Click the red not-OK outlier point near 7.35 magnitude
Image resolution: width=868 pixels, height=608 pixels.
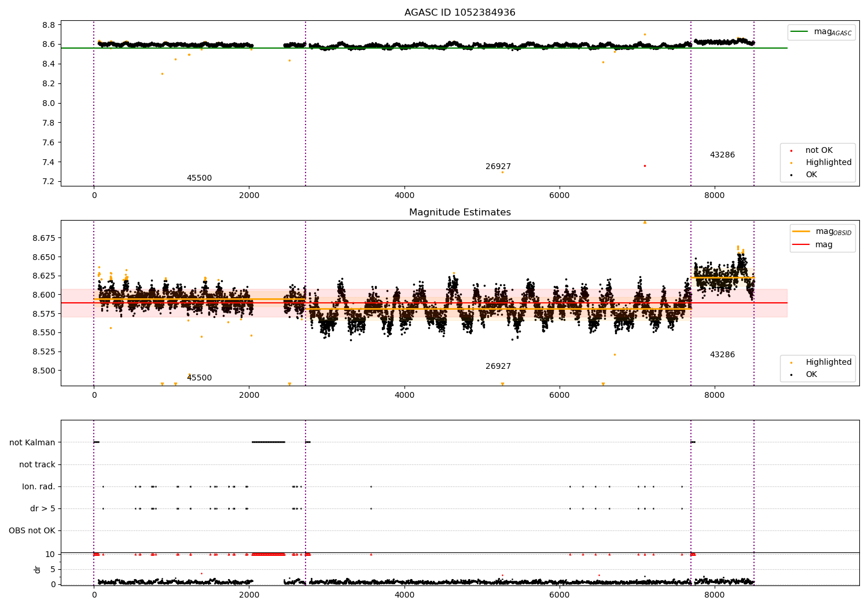645,166
